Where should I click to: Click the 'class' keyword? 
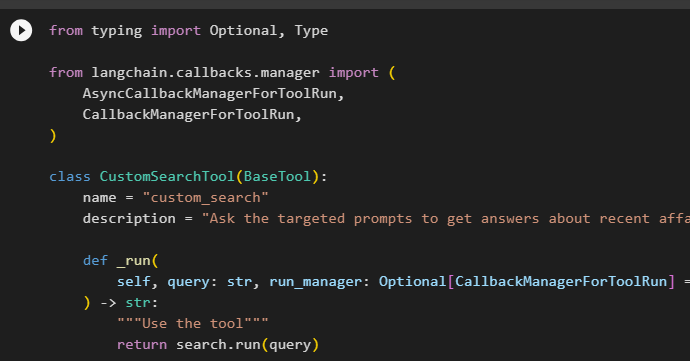tap(70, 177)
